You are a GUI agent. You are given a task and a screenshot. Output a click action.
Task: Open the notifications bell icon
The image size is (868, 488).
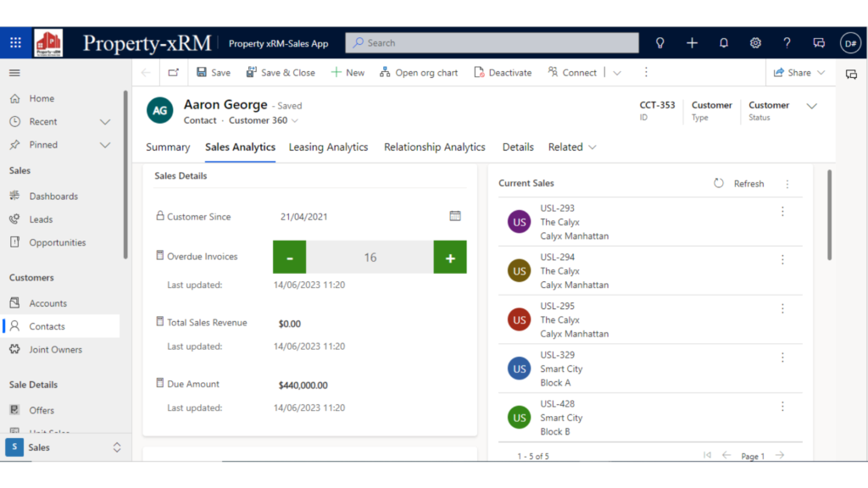(x=724, y=42)
